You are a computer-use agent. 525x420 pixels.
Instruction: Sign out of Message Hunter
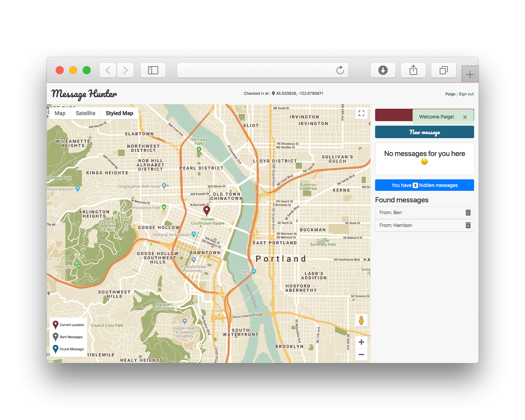pos(466,94)
